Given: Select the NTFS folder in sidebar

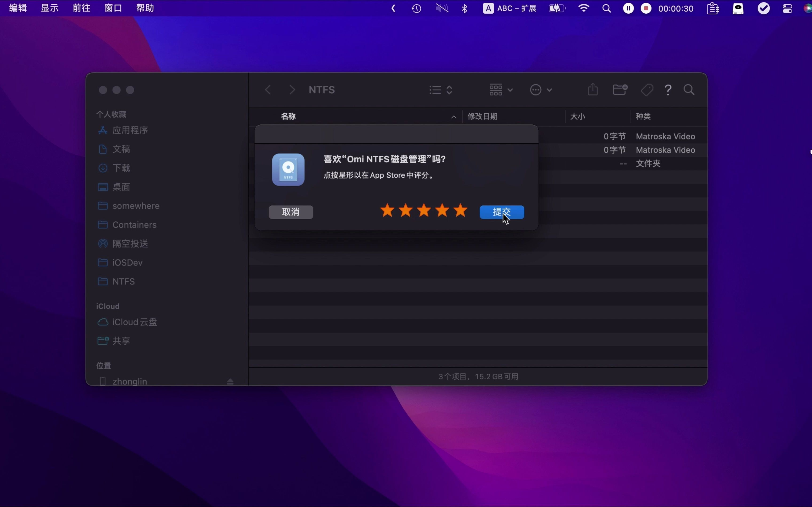Looking at the screenshot, I should click(123, 281).
